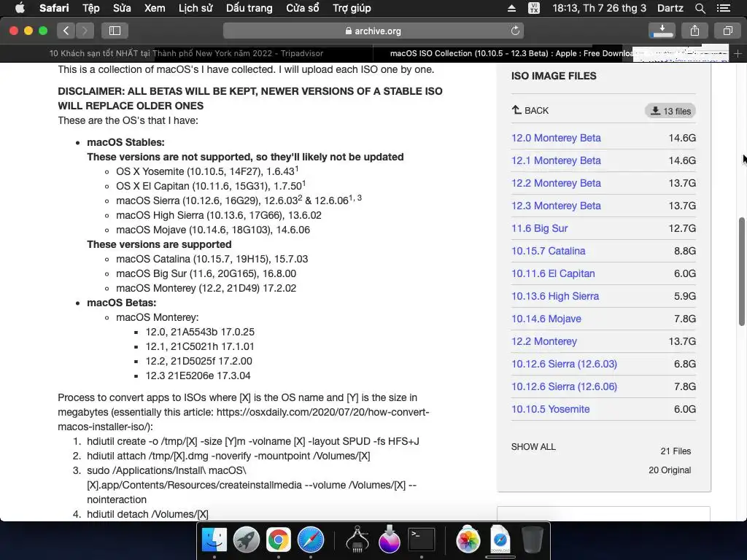The height and width of the screenshot is (560, 747).
Task: Download 10.13.6 High Sierra ISO
Action: pos(555,296)
